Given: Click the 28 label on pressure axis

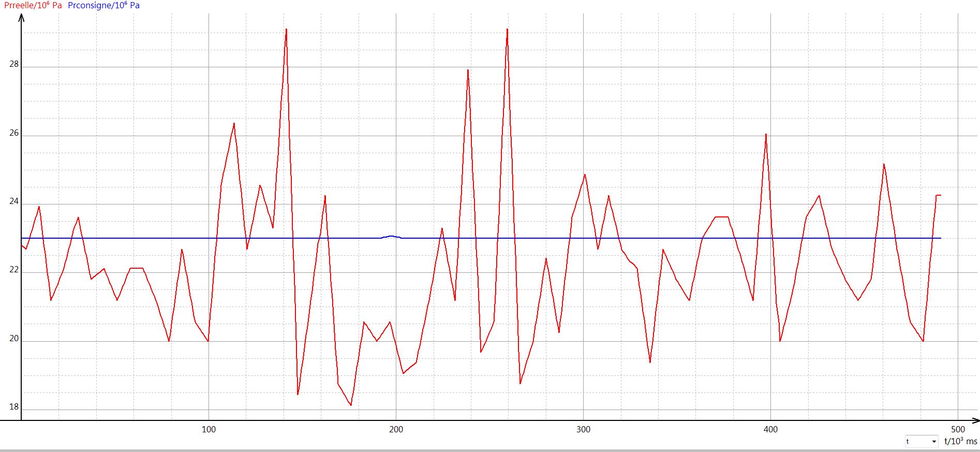Looking at the screenshot, I should pyautogui.click(x=13, y=64).
